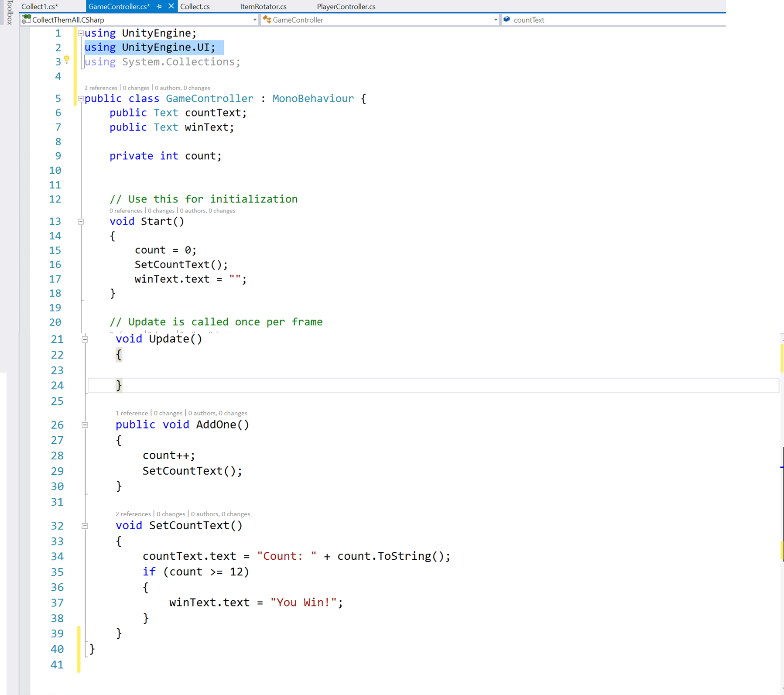Click the "You Win!" string literal

[304, 603]
